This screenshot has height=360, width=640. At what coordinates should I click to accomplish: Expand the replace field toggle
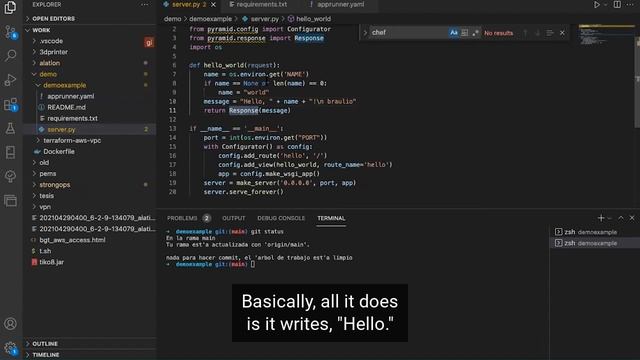pos(365,33)
